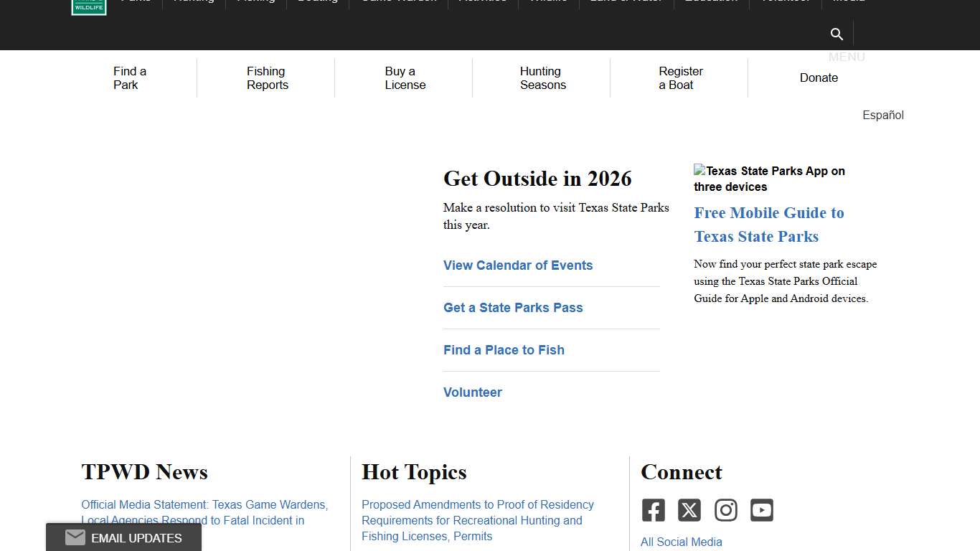Click the envelope icon on Email Updates

tap(75, 537)
